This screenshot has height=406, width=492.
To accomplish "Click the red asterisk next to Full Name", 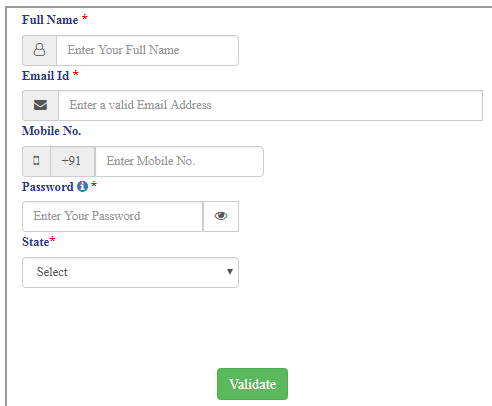I will [x=85, y=17].
